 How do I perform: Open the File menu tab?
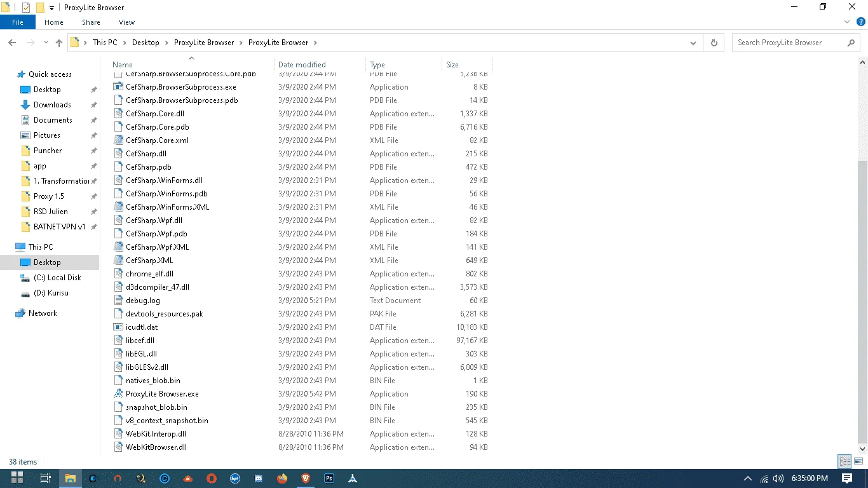tap(18, 22)
